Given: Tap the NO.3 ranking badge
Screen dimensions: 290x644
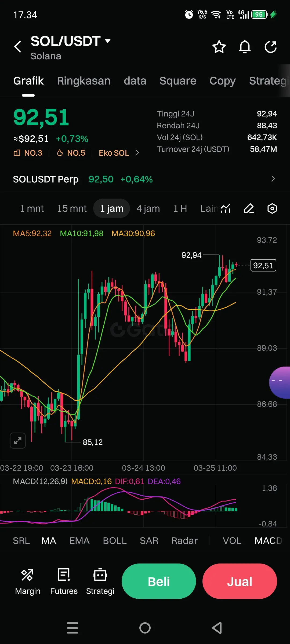Looking at the screenshot, I should 28,153.
